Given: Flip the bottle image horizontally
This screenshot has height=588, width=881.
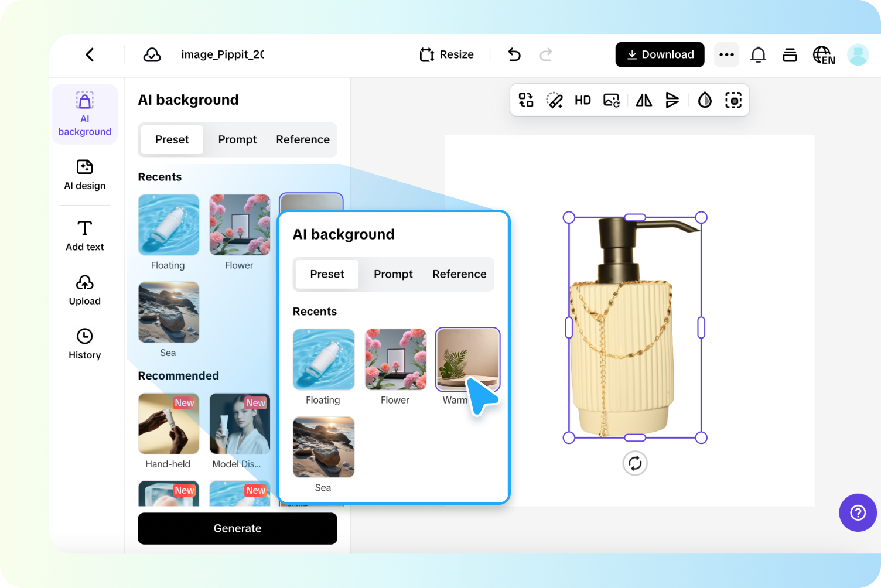Looking at the screenshot, I should click(x=643, y=100).
